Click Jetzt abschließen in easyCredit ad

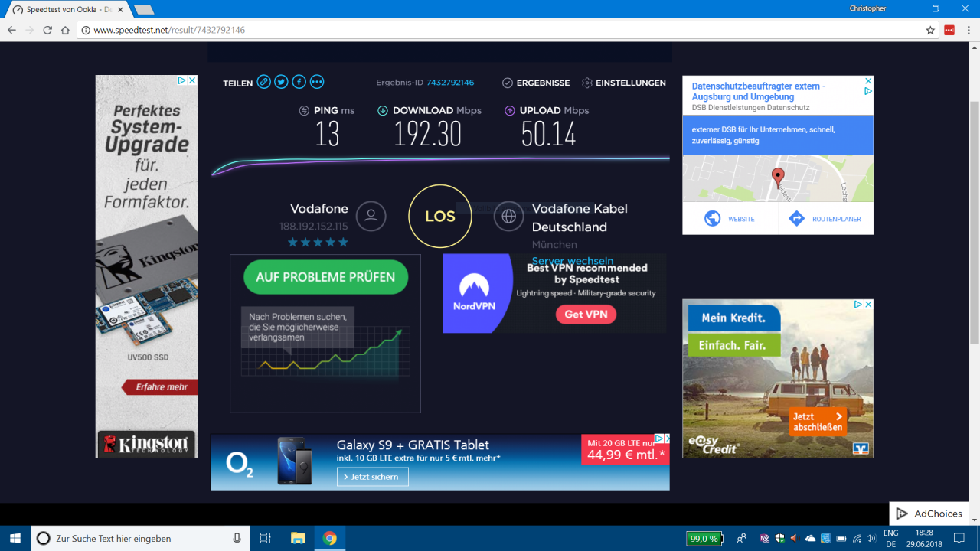(x=818, y=422)
